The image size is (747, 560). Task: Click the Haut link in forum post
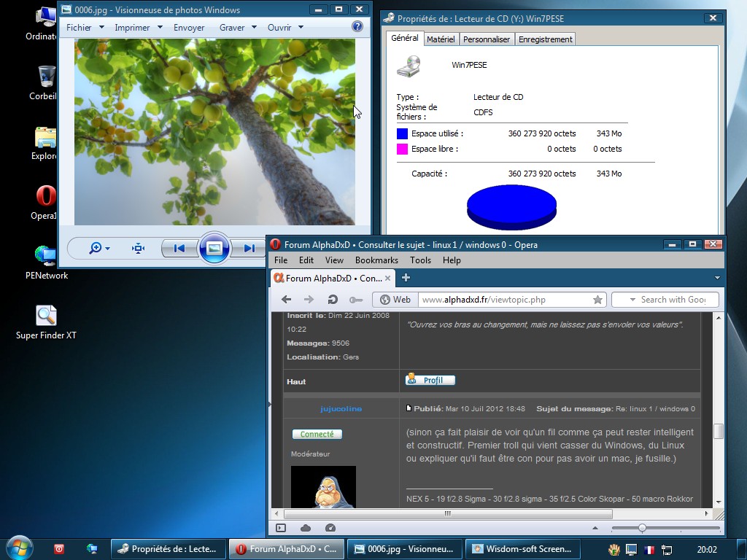click(296, 381)
